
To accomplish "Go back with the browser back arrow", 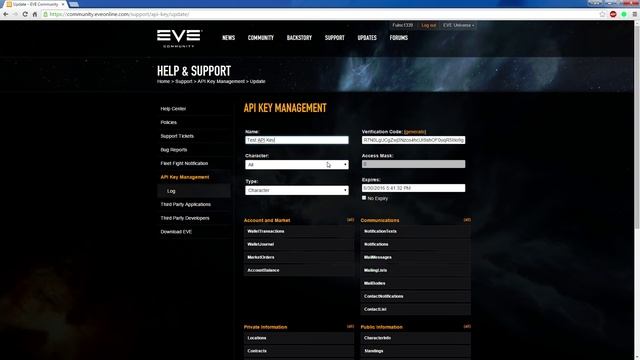I will coord(6,14).
